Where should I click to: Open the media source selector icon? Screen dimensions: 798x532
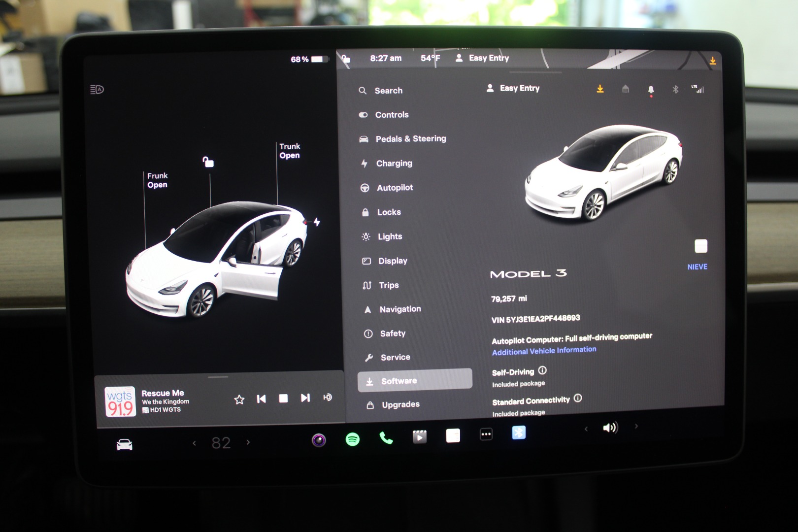[328, 397]
